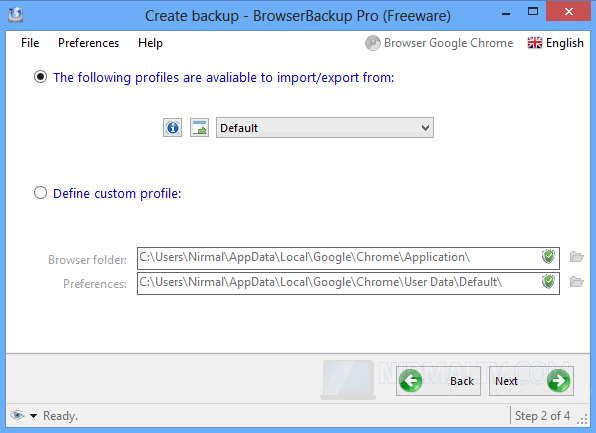Screen dimensions: 596x433
Task: Minimize the BrowserBackup window
Action: (506, 14)
